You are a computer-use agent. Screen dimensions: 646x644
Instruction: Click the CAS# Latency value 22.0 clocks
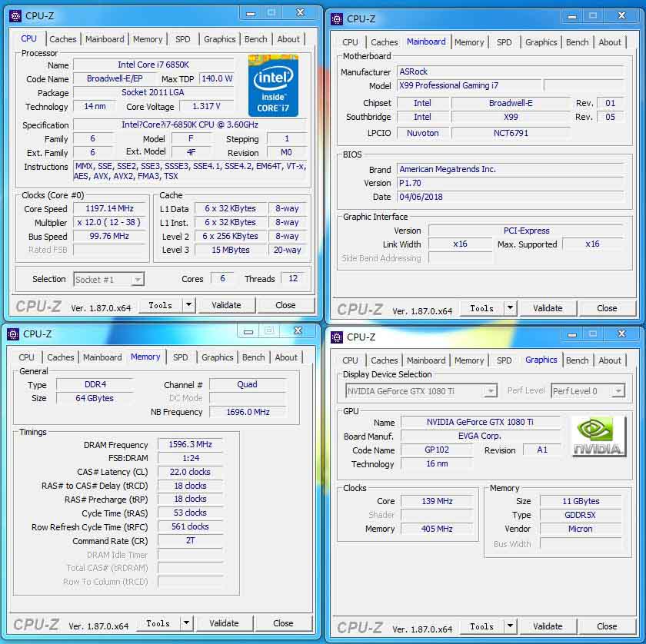click(x=190, y=471)
